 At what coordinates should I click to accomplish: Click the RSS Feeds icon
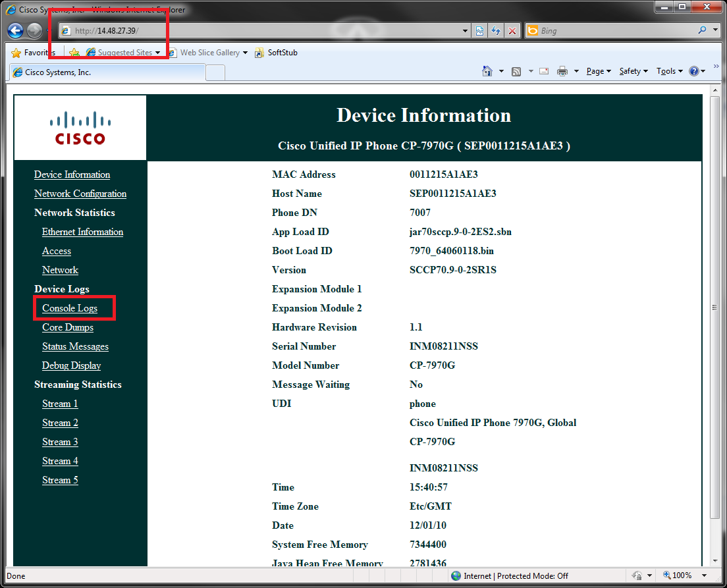(x=516, y=71)
